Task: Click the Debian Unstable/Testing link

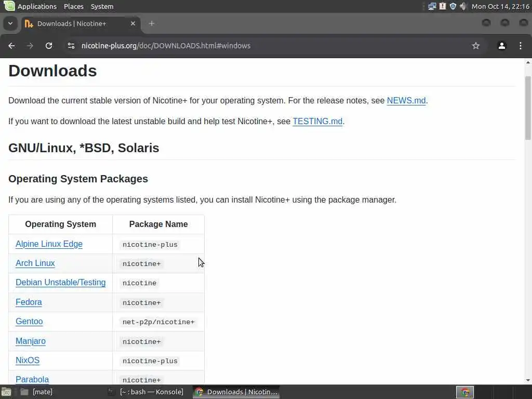Action: point(60,283)
